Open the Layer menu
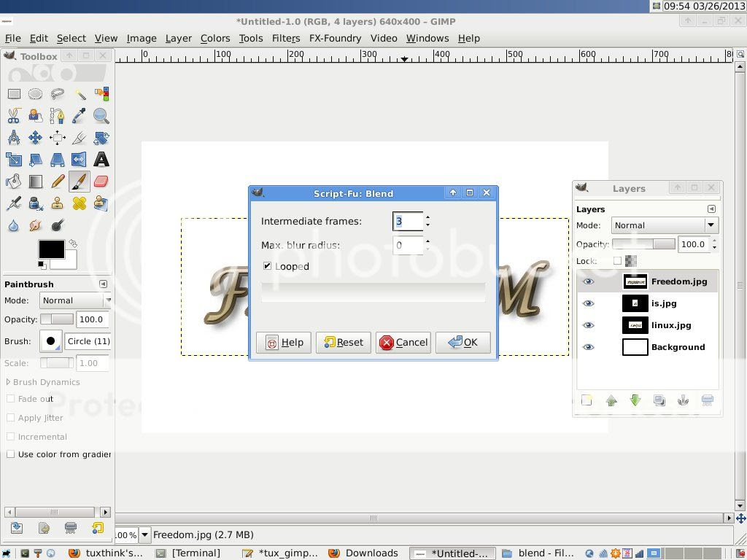The width and height of the screenshot is (747, 560). pos(179,38)
